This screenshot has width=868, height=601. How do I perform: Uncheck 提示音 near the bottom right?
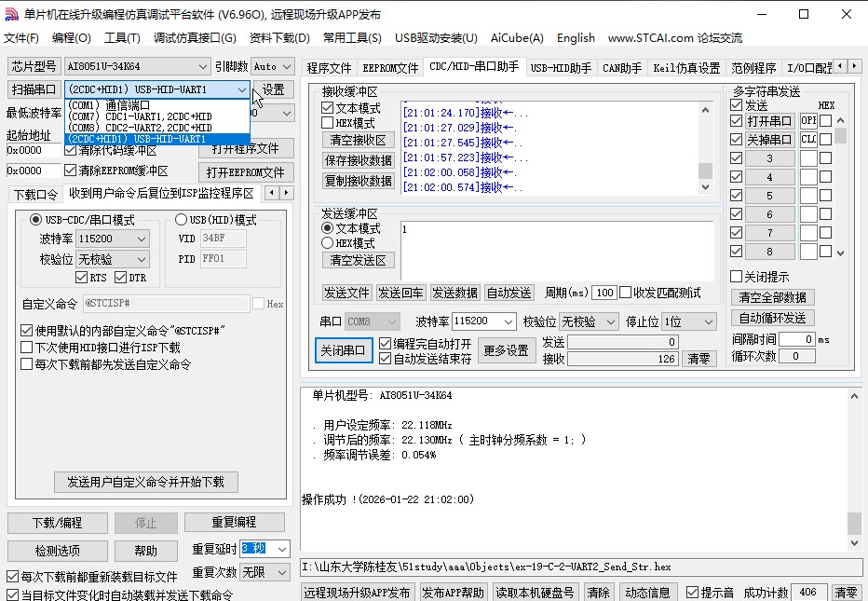[690, 591]
